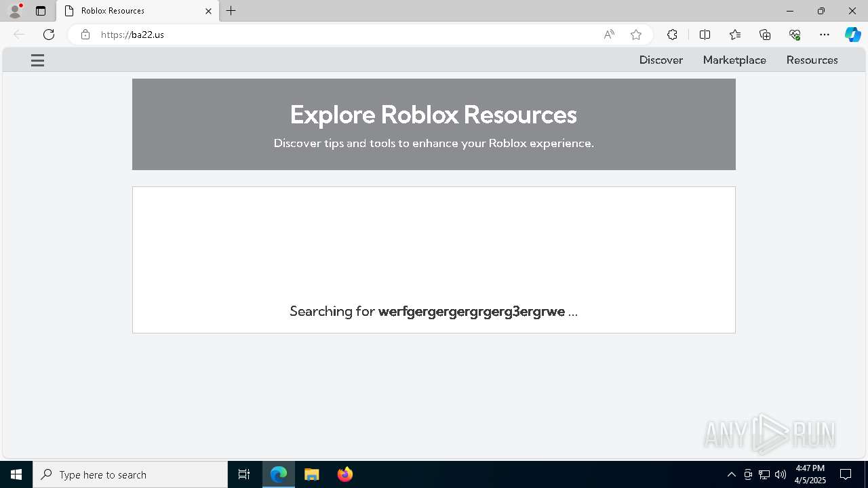Click the taskbar search box
Image resolution: width=868 pixels, height=488 pixels.
click(x=130, y=474)
